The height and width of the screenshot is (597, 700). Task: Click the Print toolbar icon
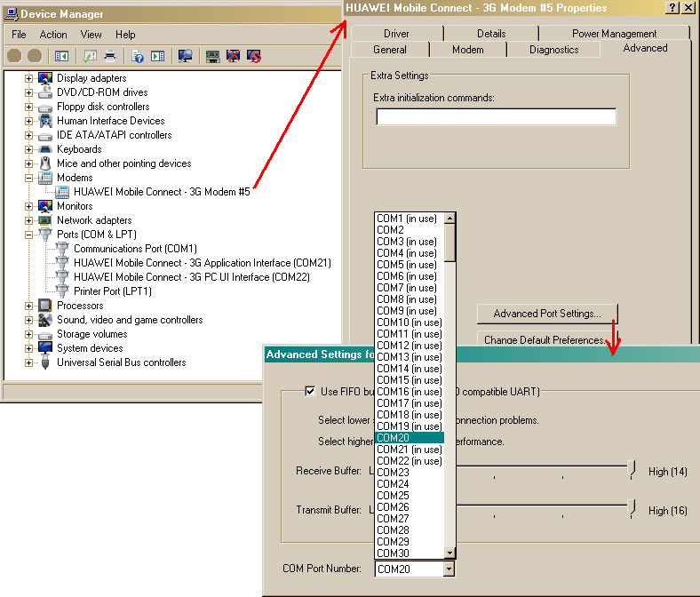[110, 56]
